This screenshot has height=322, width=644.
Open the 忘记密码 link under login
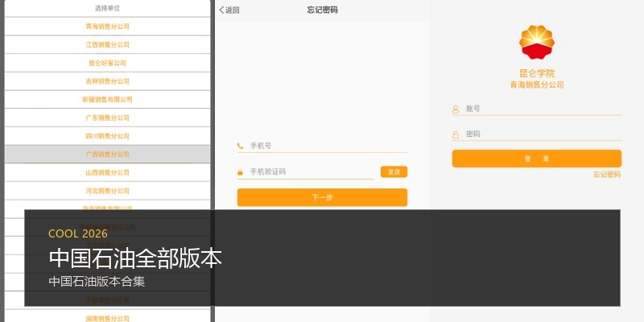[607, 175]
